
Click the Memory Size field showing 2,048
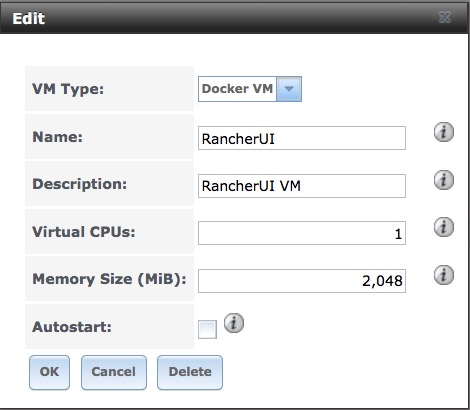tap(302, 281)
